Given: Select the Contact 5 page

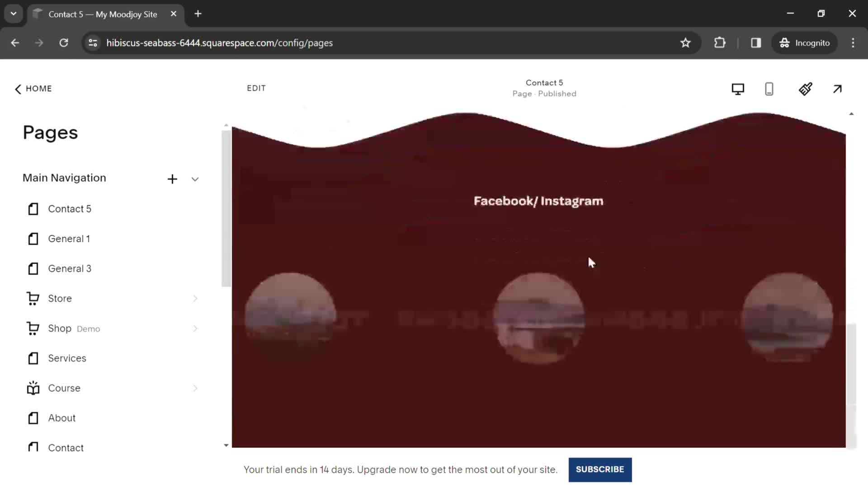Looking at the screenshot, I should (69, 209).
